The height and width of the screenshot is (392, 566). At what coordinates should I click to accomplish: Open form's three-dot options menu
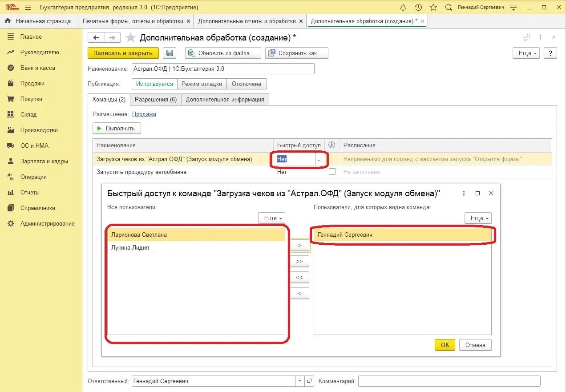[x=540, y=38]
